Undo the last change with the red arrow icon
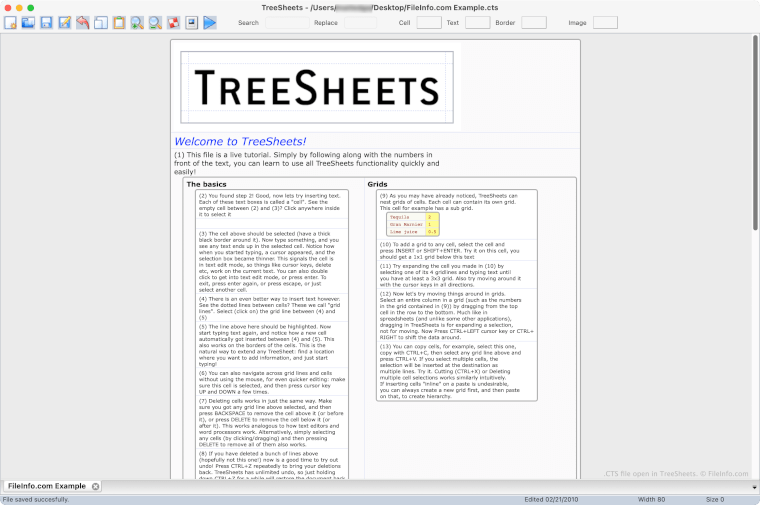760x505 pixels. pos(82,22)
